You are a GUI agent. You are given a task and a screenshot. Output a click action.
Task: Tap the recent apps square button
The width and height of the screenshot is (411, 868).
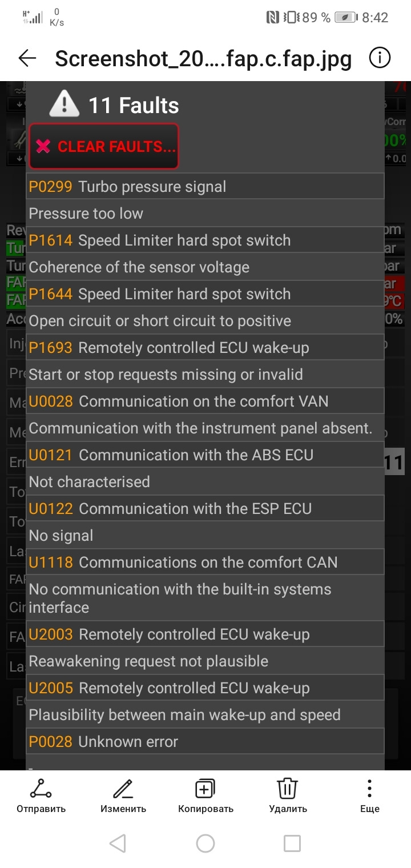coord(292,843)
